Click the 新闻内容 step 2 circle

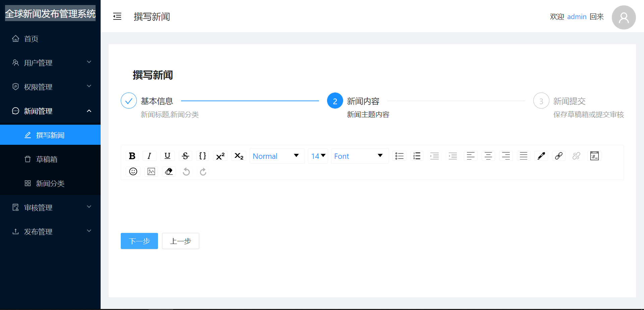pyautogui.click(x=335, y=101)
